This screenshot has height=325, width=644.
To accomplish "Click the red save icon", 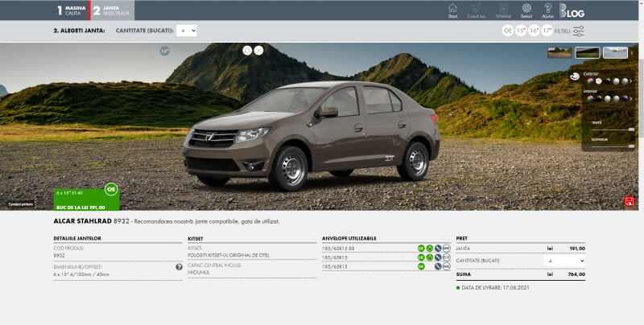I will 628,200.
